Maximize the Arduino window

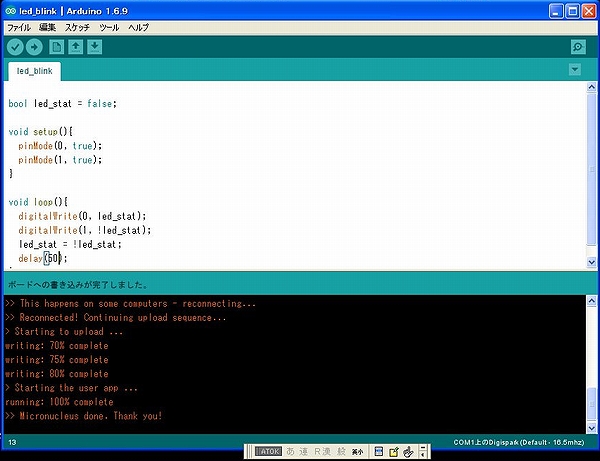(x=572, y=11)
